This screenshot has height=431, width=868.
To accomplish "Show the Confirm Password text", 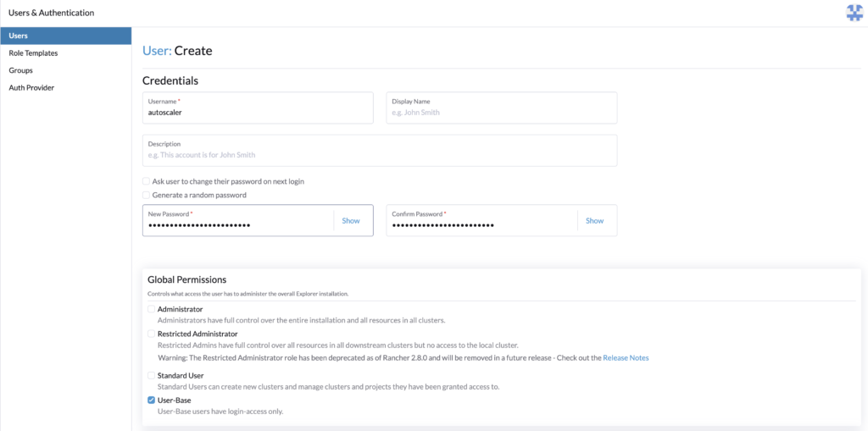I will 594,221.
